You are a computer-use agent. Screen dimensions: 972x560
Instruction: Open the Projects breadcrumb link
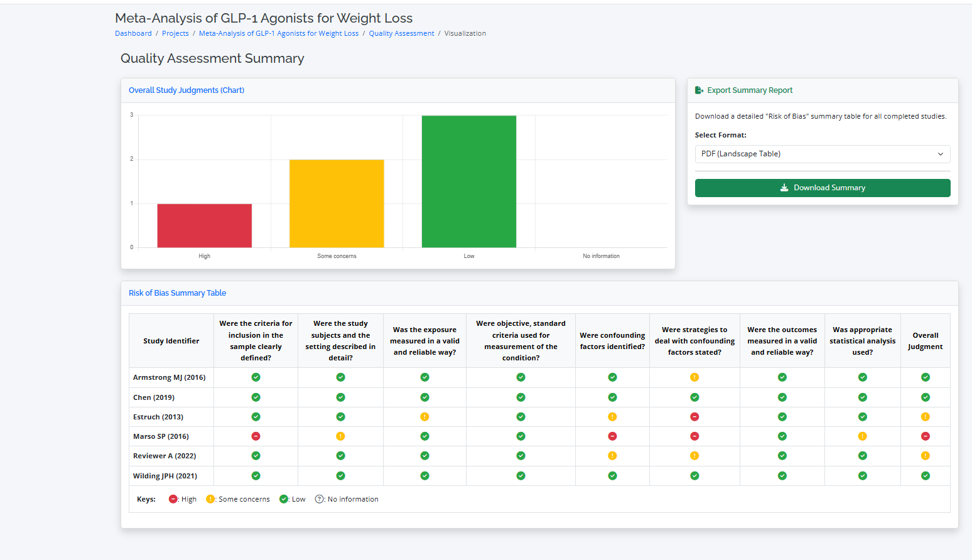tap(175, 34)
